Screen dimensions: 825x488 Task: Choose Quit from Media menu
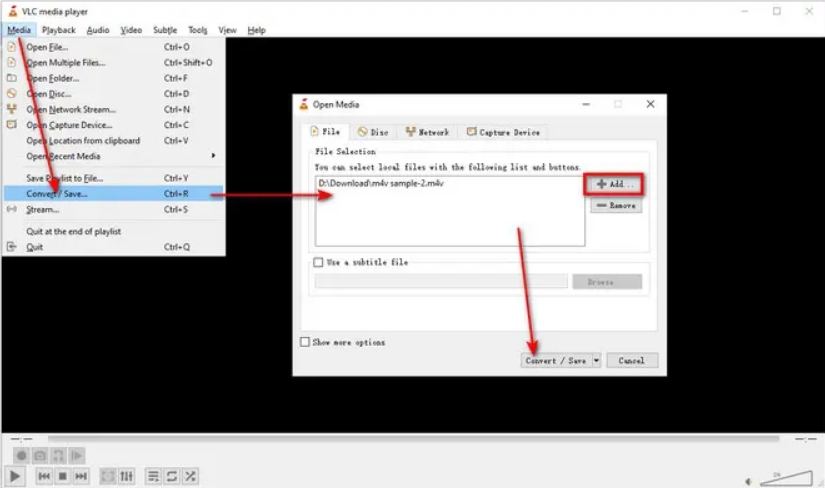(114, 247)
